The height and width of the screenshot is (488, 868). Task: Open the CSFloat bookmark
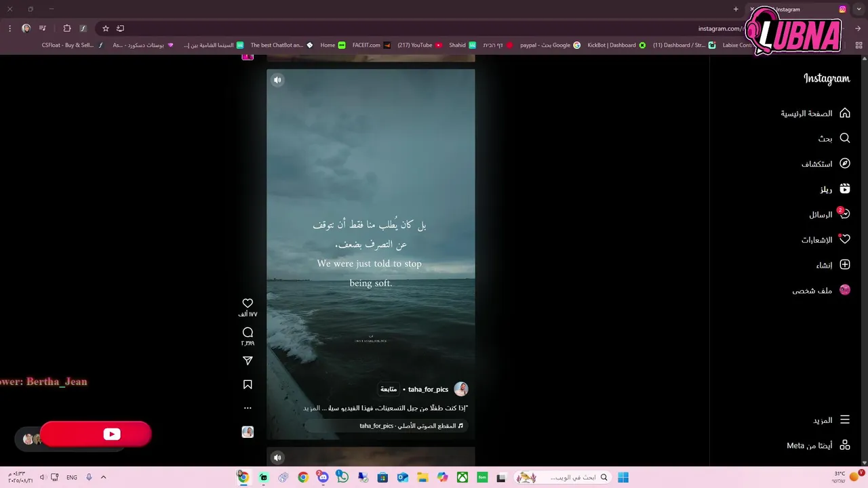[x=73, y=45]
